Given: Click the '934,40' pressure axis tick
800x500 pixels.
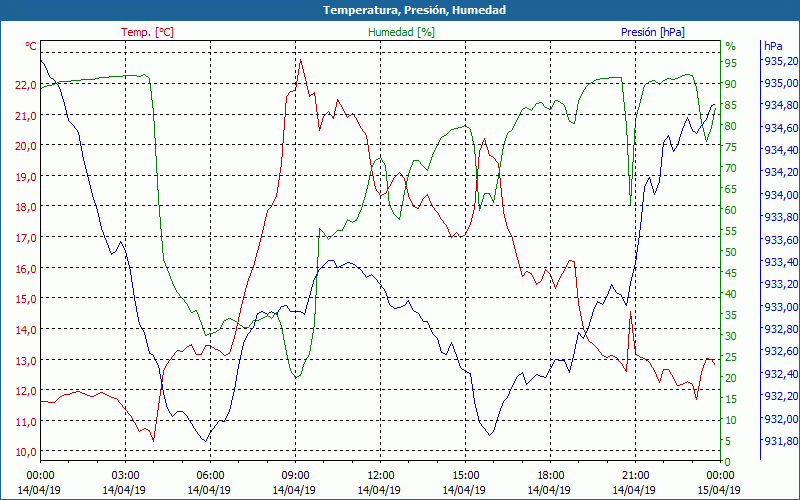Looking at the screenshot, I should pyautogui.click(x=781, y=150).
